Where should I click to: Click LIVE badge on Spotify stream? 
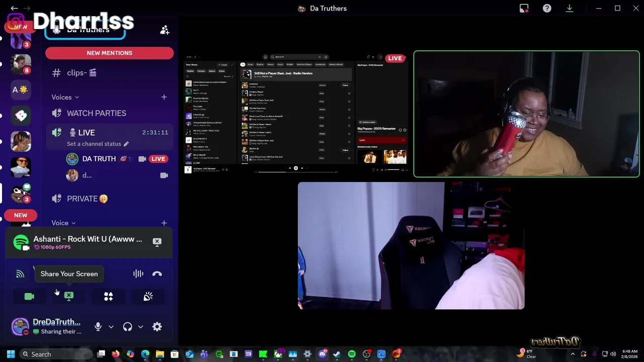tap(395, 58)
